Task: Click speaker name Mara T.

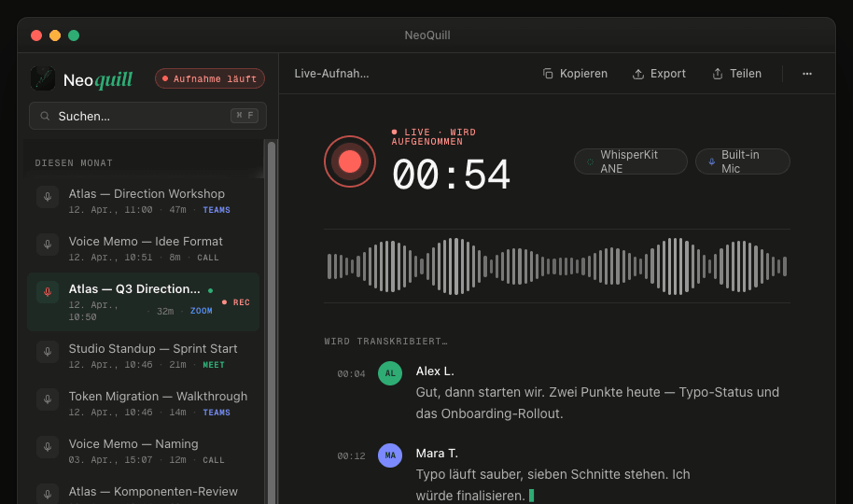Action: point(437,454)
